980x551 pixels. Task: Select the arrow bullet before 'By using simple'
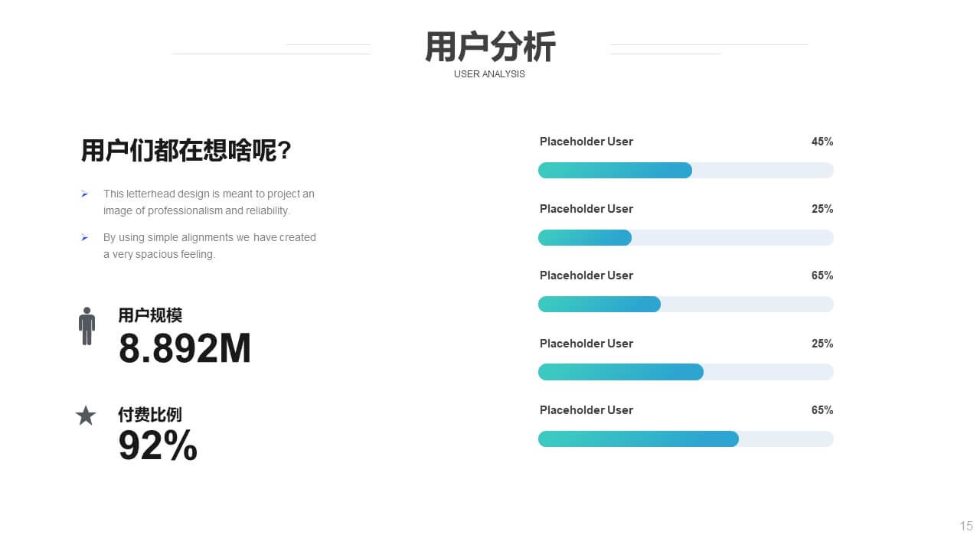click(x=84, y=238)
